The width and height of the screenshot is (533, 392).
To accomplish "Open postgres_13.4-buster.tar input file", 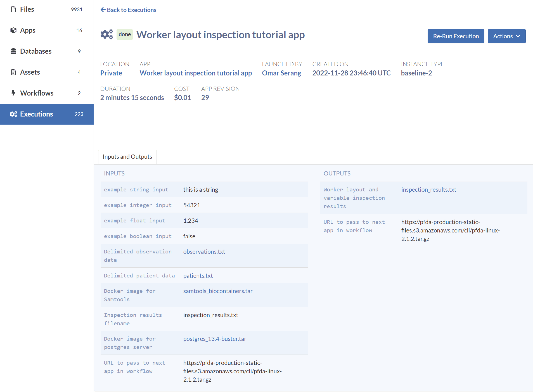I will [215, 339].
